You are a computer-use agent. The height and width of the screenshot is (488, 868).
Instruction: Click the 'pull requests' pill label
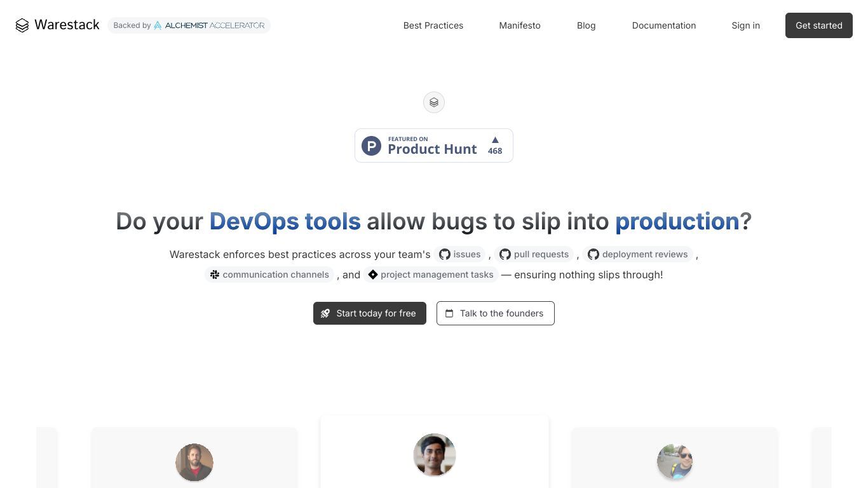tap(534, 254)
